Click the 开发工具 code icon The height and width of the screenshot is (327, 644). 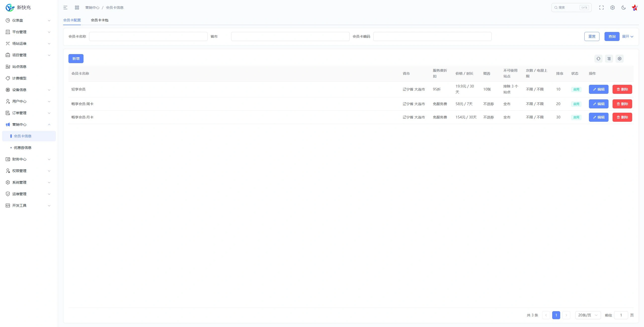coord(8,206)
